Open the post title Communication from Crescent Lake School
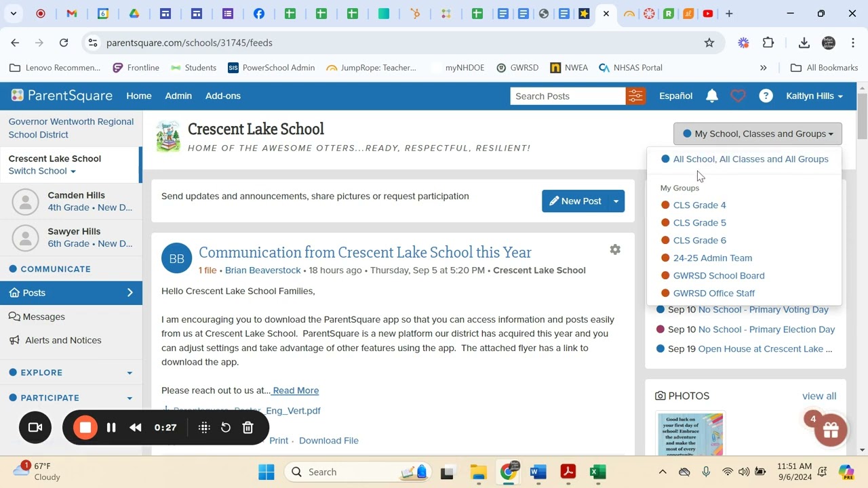The height and width of the screenshot is (488, 868). click(x=365, y=252)
